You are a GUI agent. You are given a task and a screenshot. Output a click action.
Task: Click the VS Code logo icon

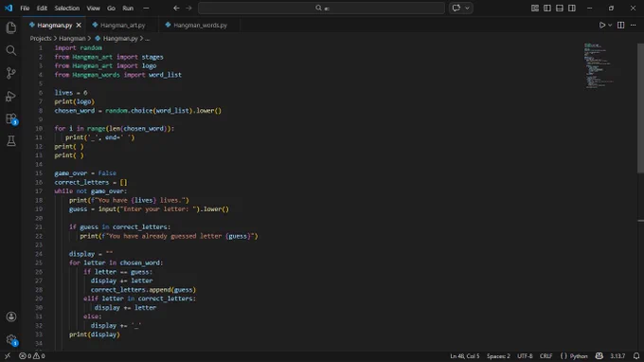pyautogui.click(x=9, y=8)
